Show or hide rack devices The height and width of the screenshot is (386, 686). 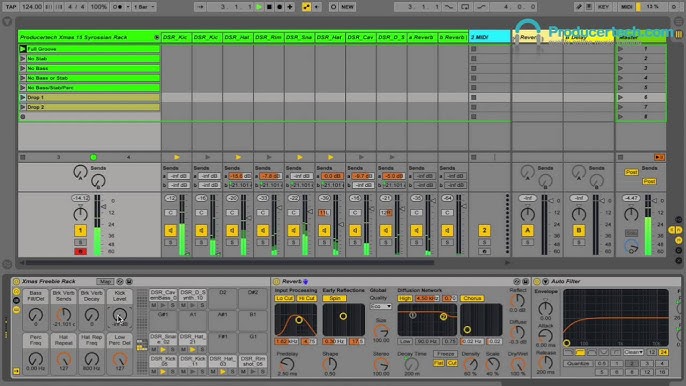coord(16,310)
